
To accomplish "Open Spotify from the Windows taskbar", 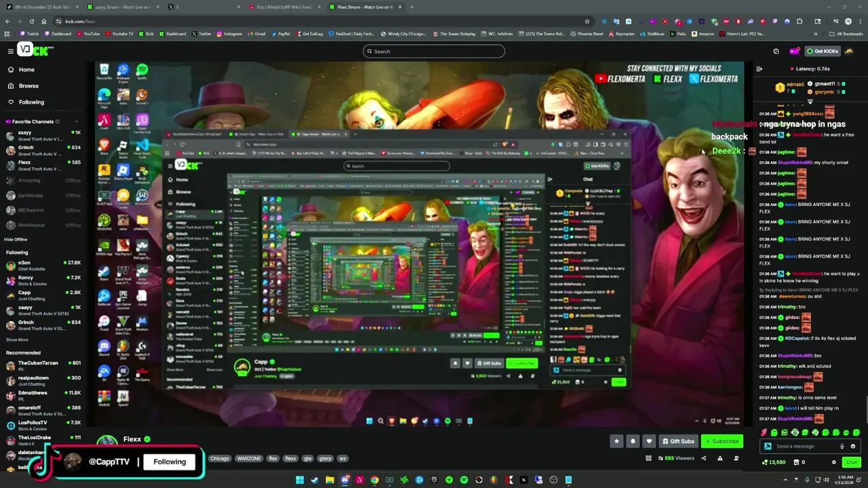I will coord(464,480).
